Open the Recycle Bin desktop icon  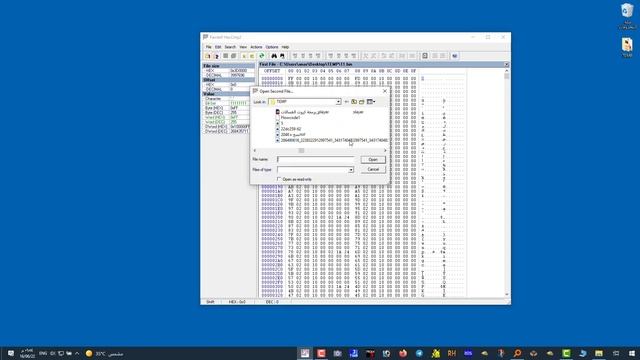(627, 16)
